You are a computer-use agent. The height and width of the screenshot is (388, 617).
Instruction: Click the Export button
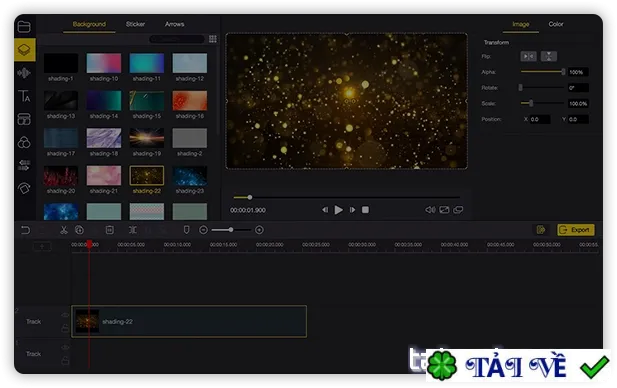(576, 230)
